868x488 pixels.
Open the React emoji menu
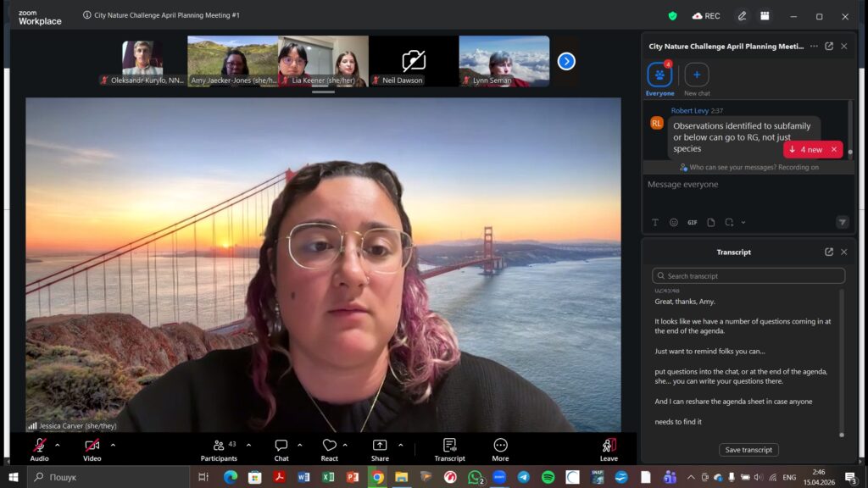pyautogui.click(x=330, y=446)
